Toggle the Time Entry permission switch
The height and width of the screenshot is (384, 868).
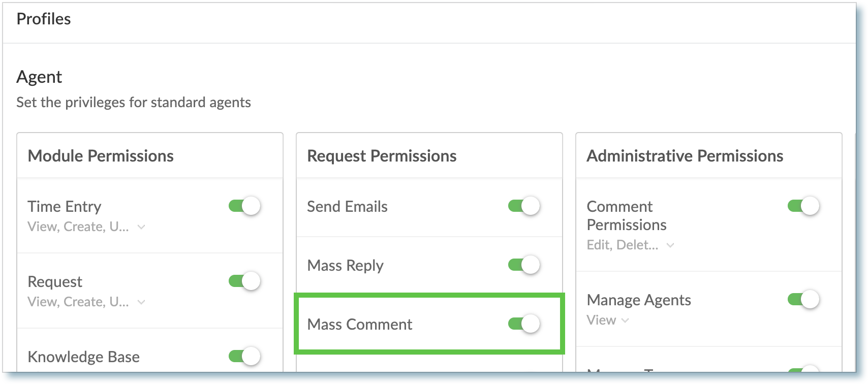[x=244, y=206]
